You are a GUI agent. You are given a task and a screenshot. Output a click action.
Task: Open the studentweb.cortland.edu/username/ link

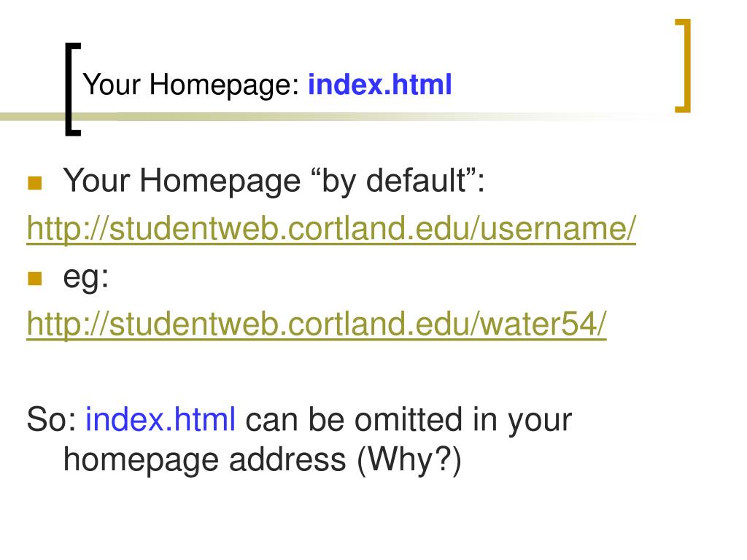point(331,229)
